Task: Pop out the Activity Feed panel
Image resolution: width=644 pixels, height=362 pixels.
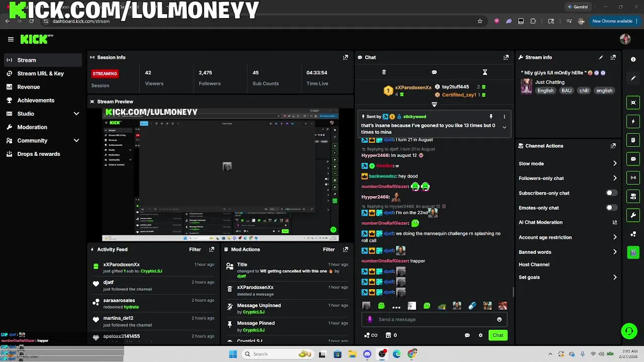Action: [211, 249]
